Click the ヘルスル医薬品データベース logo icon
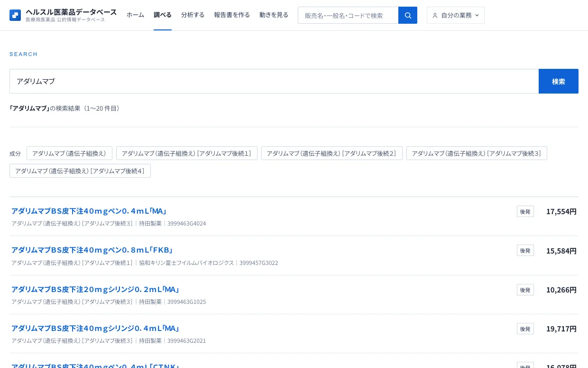 [x=15, y=15]
